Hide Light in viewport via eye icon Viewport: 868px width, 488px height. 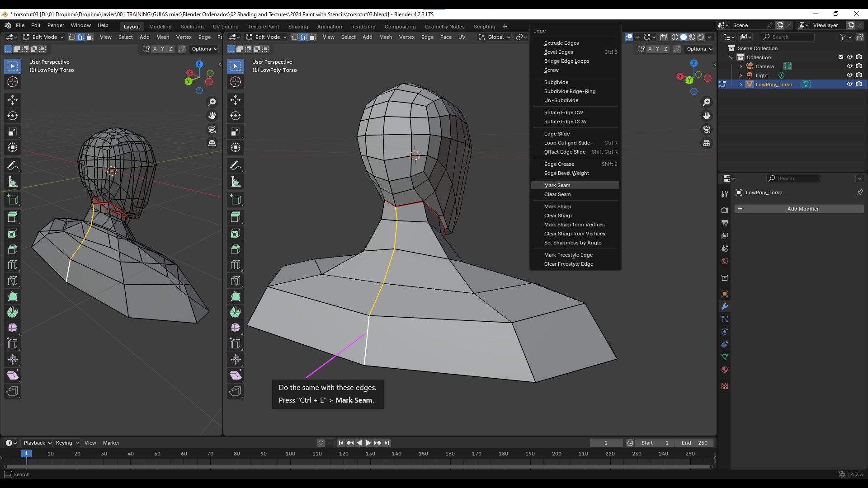[849, 75]
